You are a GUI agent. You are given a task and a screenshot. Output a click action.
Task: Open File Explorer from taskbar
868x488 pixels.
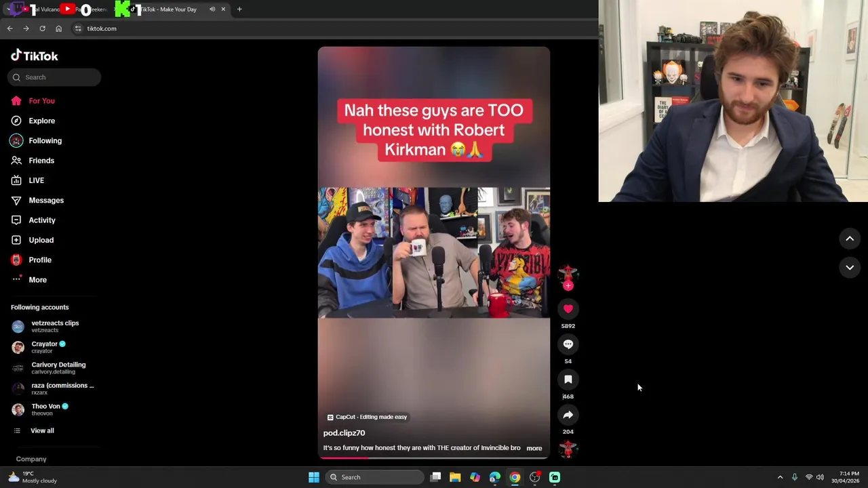(x=455, y=477)
